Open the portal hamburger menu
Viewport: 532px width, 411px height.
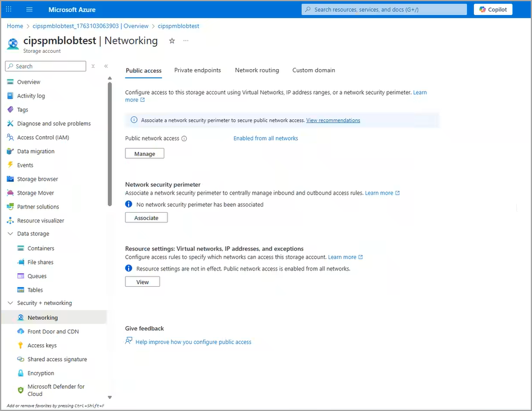[x=30, y=10]
